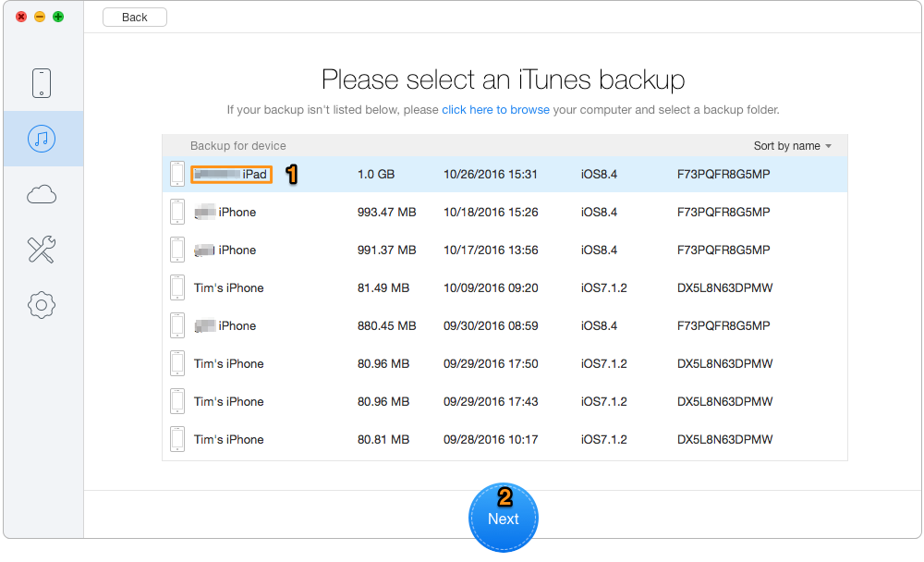The height and width of the screenshot is (562, 924).
Task: Select Tim's iPhone backup dated 09/29/2016 17:50
Action: [505, 364]
